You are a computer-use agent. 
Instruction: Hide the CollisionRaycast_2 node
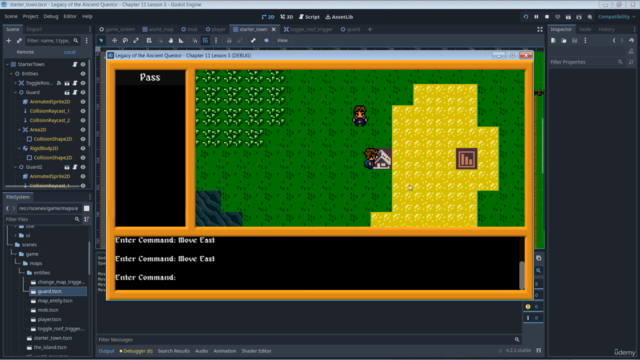click(x=83, y=120)
